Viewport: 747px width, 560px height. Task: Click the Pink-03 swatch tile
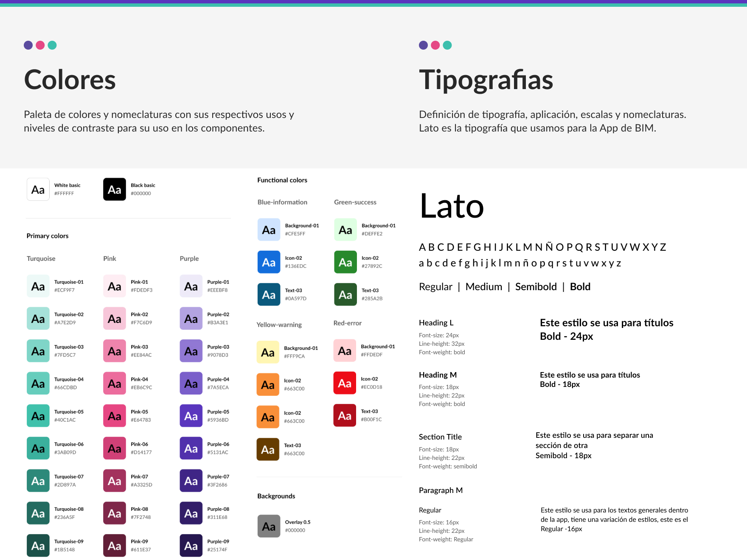[x=115, y=351]
